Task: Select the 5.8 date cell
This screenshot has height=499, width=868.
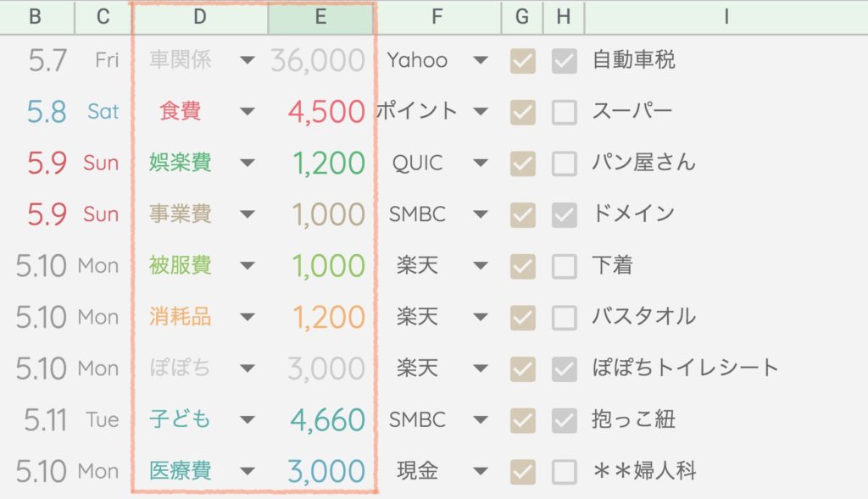Action: tap(47, 112)
